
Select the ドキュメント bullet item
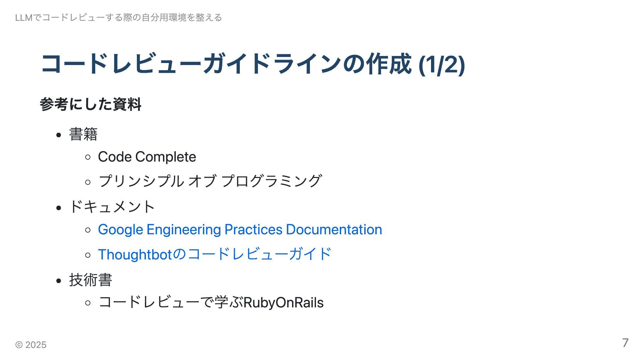(112, 207)
